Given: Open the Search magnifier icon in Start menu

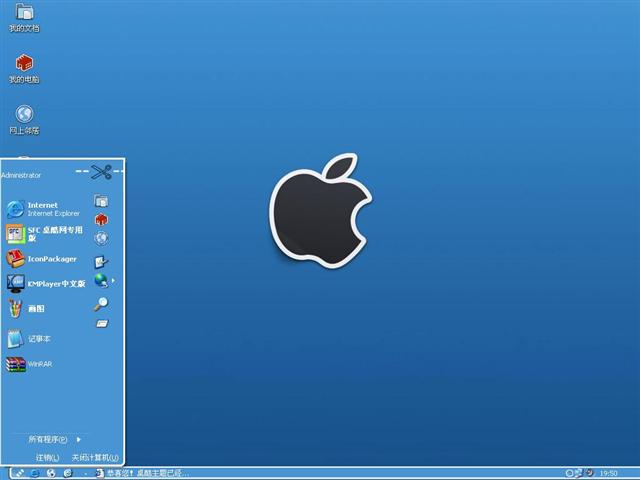Looking at the screenshot, I should [101, 304].
